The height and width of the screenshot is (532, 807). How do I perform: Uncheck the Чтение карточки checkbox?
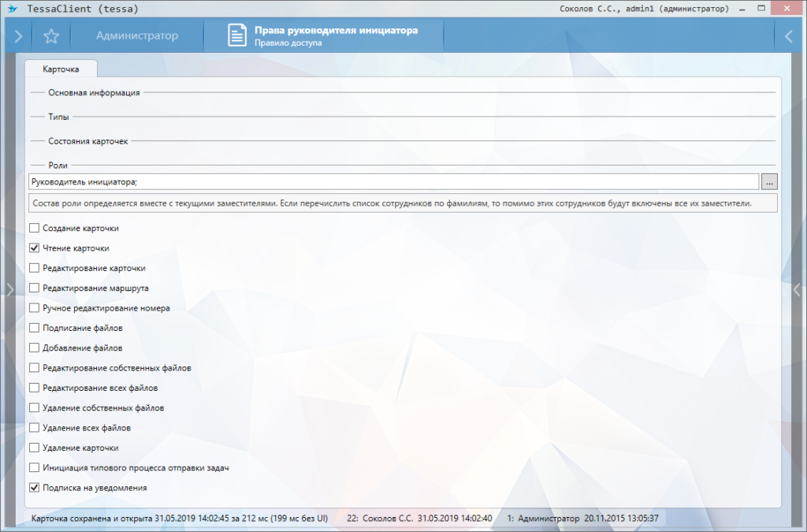pos(35,248)
